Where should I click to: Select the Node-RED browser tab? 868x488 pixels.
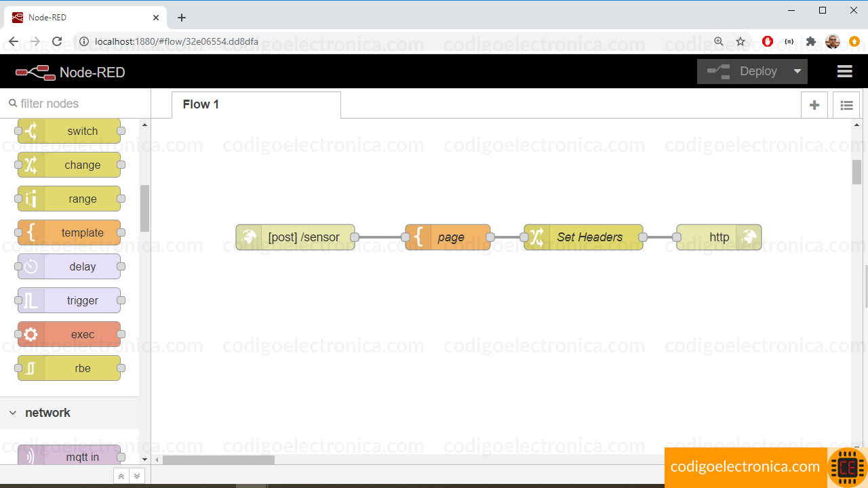point(85,18)
